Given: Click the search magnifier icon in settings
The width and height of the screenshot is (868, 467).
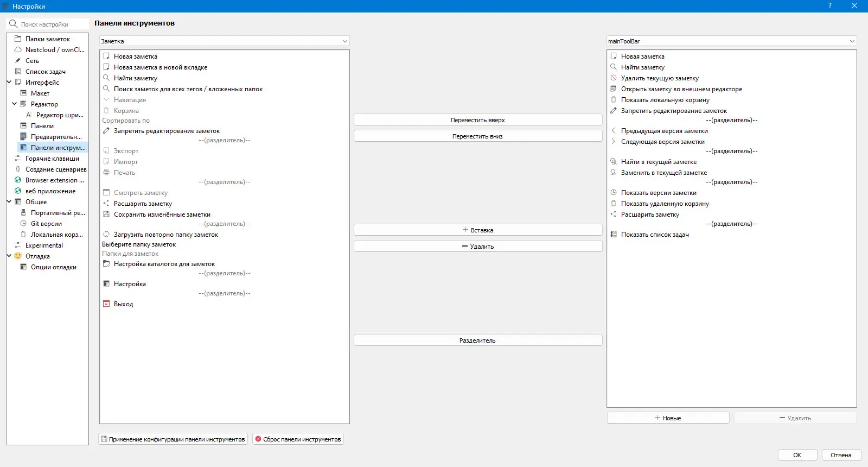Looking at the screenshot, I should pos(14,24).
